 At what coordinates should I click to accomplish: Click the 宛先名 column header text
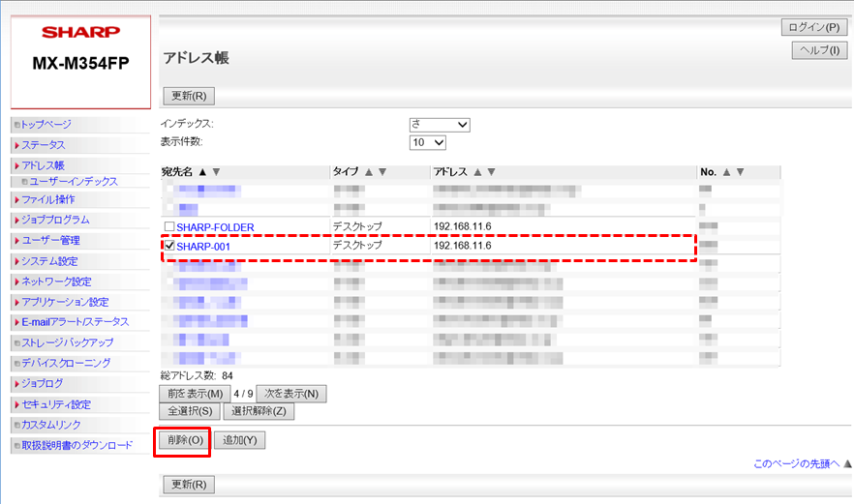pos(177,172)
